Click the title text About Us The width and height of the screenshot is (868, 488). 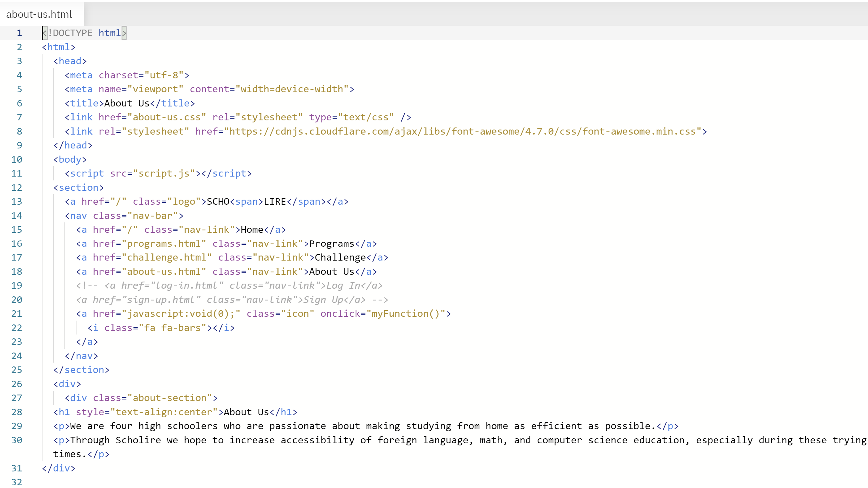[x=127, y=104]
